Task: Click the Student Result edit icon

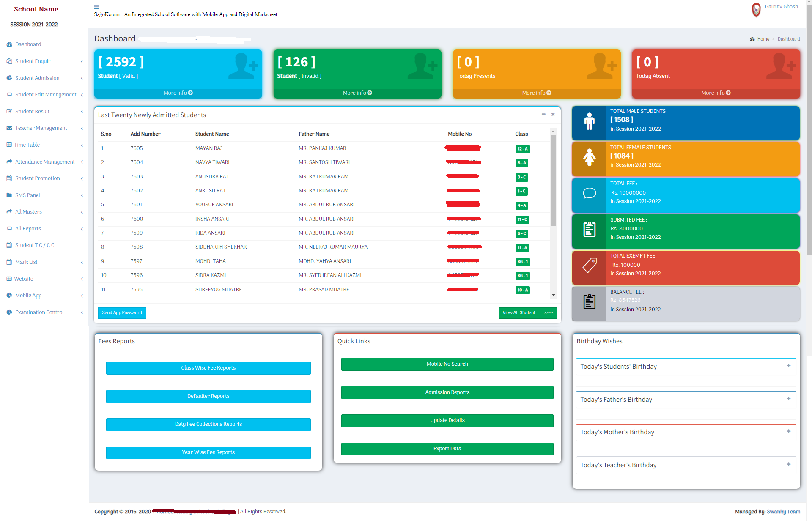Action: click(9, 112)
